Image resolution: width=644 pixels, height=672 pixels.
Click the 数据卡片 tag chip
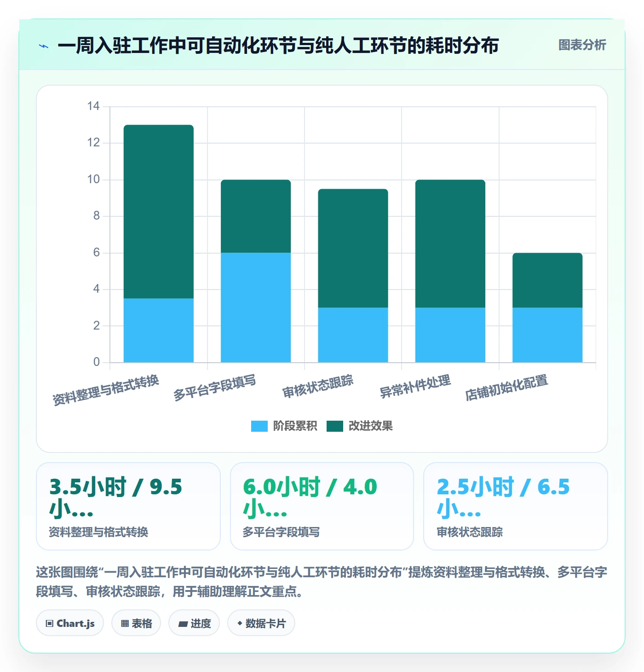pos(261,623)
